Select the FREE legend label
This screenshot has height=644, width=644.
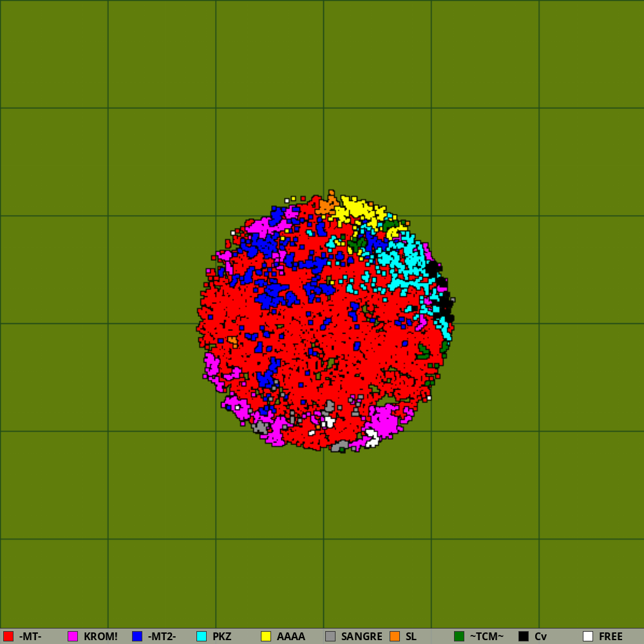pyautogui.click(x=611, y=637)
